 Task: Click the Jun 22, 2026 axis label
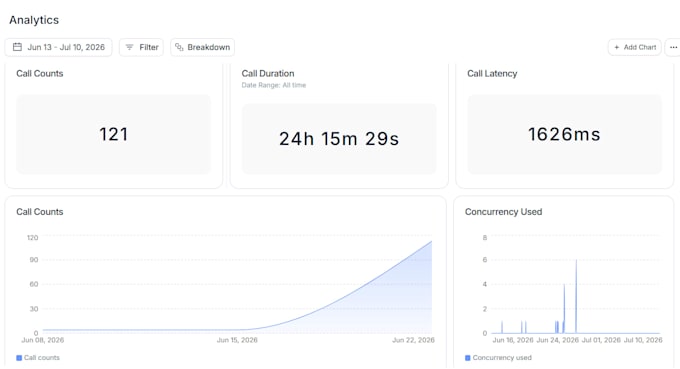(x=413, y=340)
